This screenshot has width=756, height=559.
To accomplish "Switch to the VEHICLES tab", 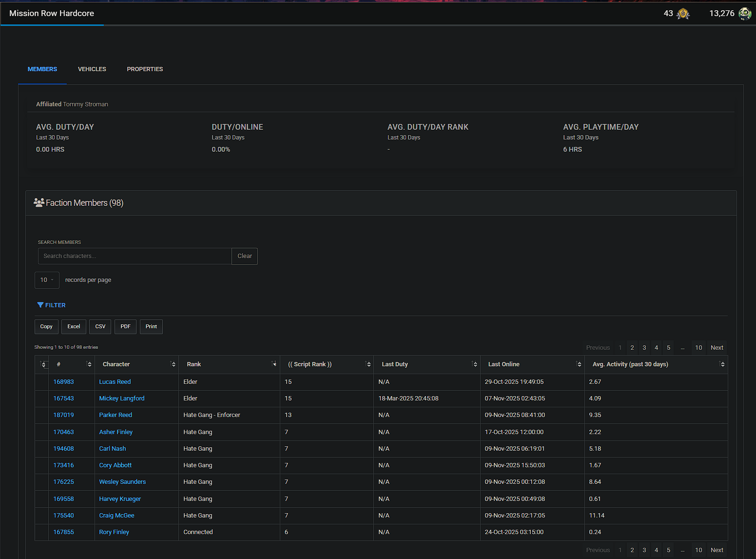I will coord(92,69).
